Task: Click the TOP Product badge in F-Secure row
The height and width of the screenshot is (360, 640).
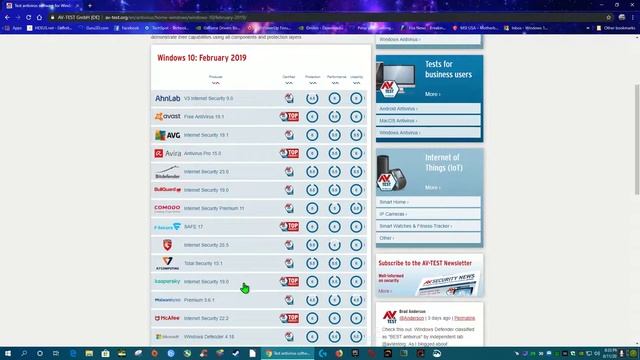Action: coord(289,227)
